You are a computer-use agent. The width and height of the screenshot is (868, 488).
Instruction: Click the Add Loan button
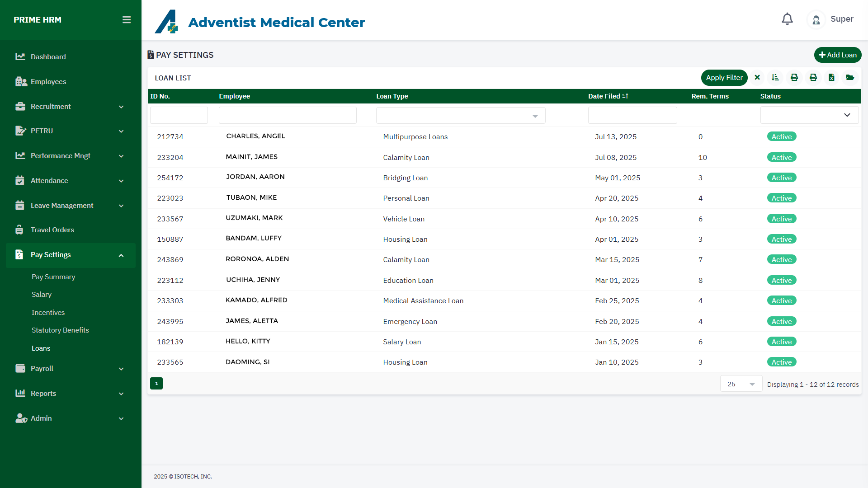(837, 55)
